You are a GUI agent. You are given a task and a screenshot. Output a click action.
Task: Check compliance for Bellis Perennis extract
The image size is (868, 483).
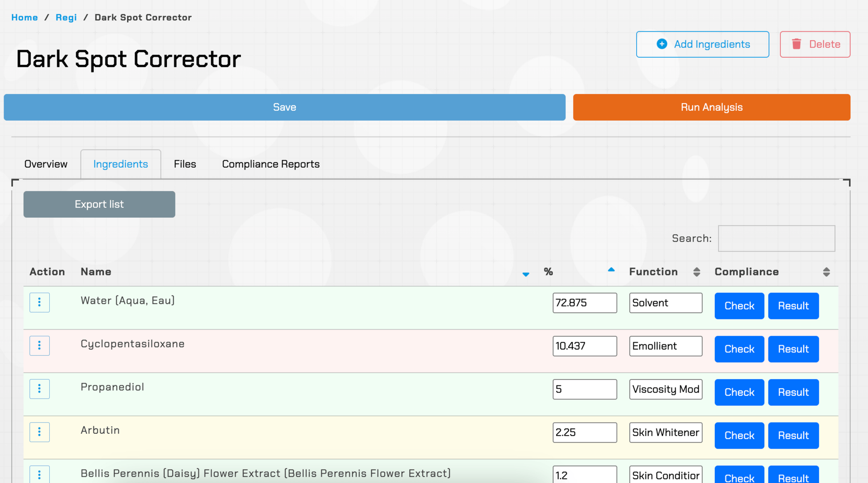pyautogui.click(x=739, y=475)
